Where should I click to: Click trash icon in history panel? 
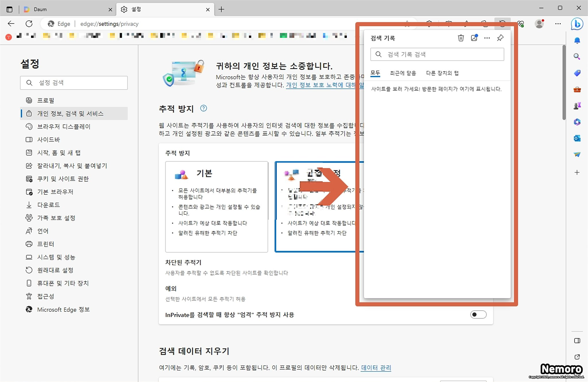coord(461,38)
